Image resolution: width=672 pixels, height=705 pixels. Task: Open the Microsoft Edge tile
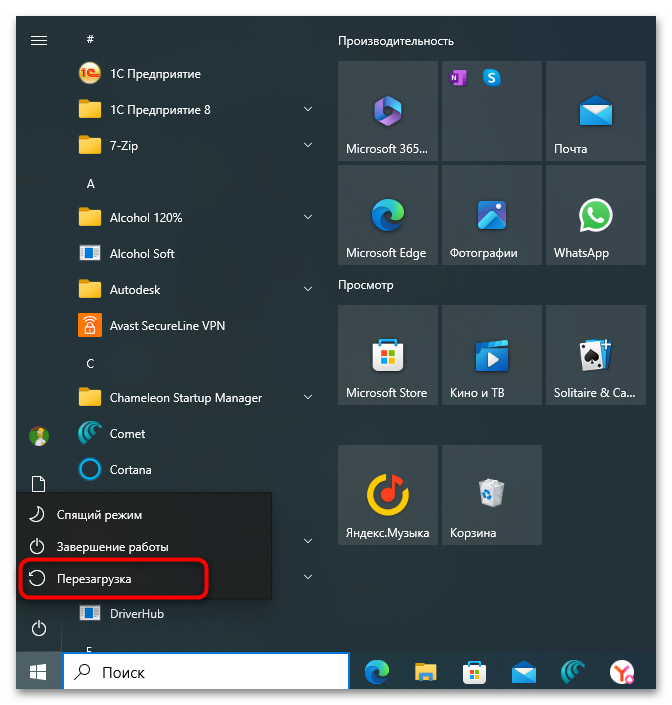click(388, 215)
